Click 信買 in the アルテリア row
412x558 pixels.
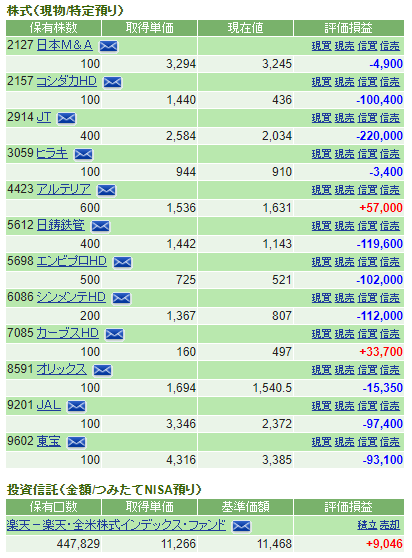pos(367,190)
